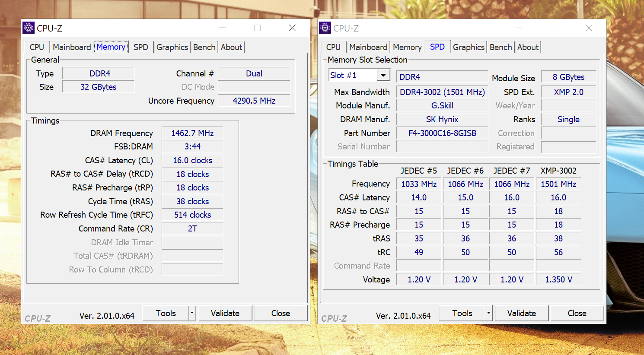This screenshot has height=355, width=644.
Task: Switch to Graphics tab in left CPU-Z window
Action: pos(172,47)
